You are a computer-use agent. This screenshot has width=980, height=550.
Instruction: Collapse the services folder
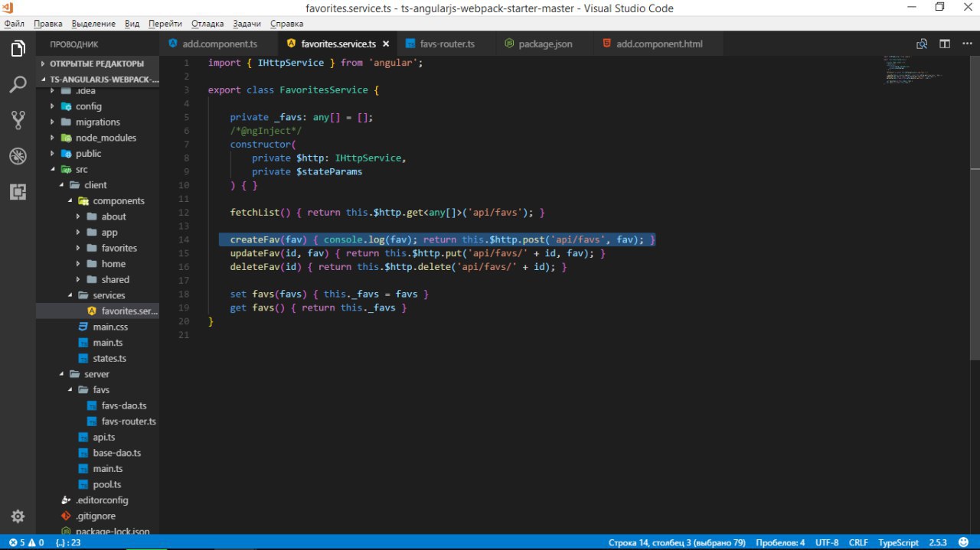(98, 295)
